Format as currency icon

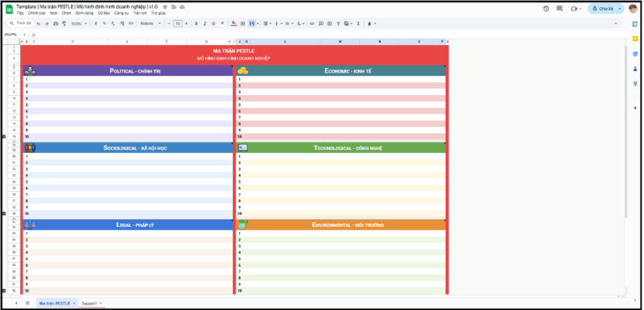click(96, 24)
